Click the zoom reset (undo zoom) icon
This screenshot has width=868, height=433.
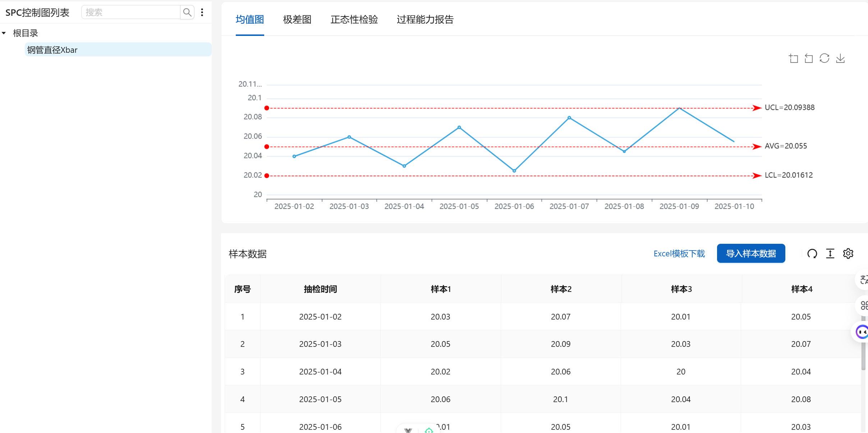coord(809,59)
